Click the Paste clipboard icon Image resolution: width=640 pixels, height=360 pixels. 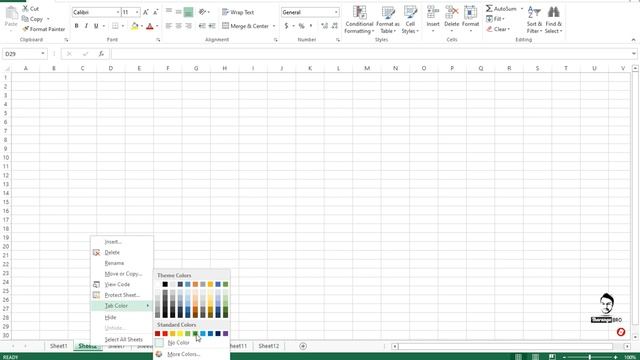[x=11, y=14]
